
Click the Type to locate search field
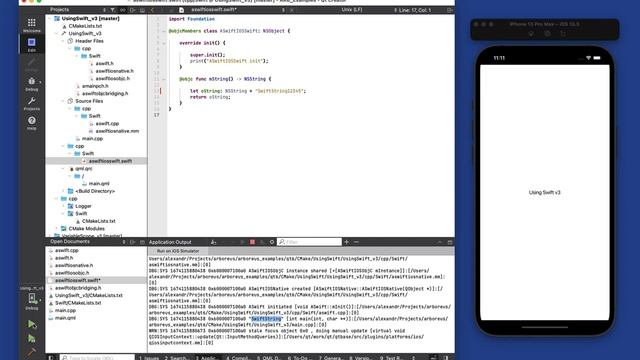pyautogui.click(x=97, y=358)
